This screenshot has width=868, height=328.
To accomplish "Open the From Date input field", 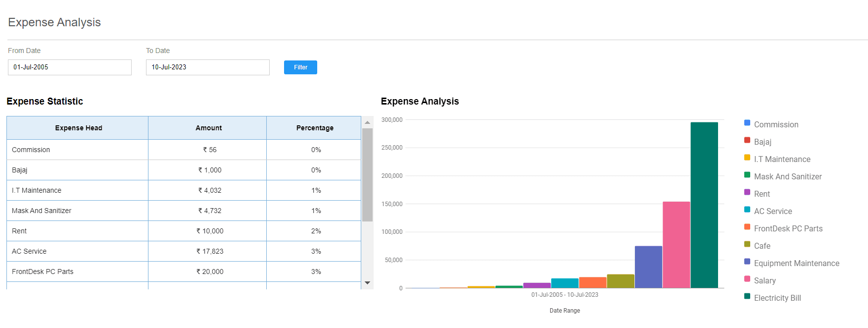I will (x=70, y=67).
